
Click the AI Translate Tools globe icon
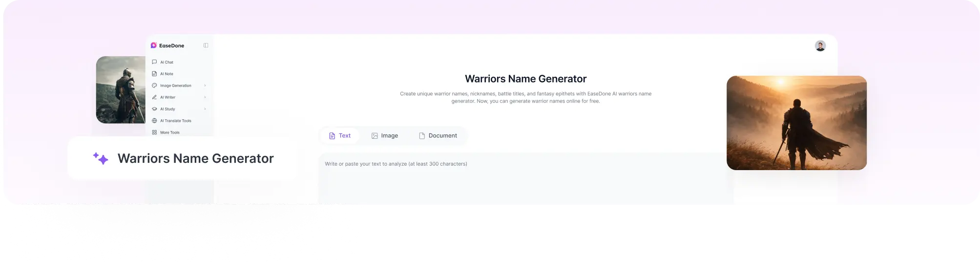(154, 121)
